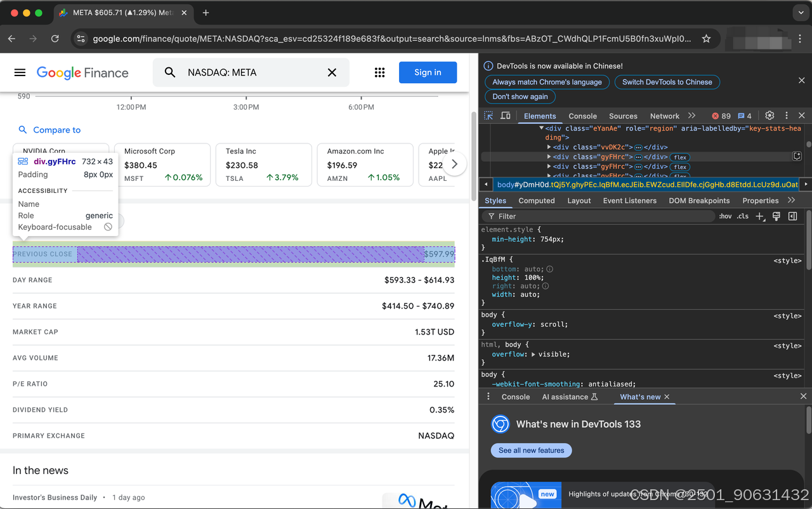Screen dimensions: 812x509
Task: Reload the page using the browser refresh icon
Action: click(x=55, y=39)
